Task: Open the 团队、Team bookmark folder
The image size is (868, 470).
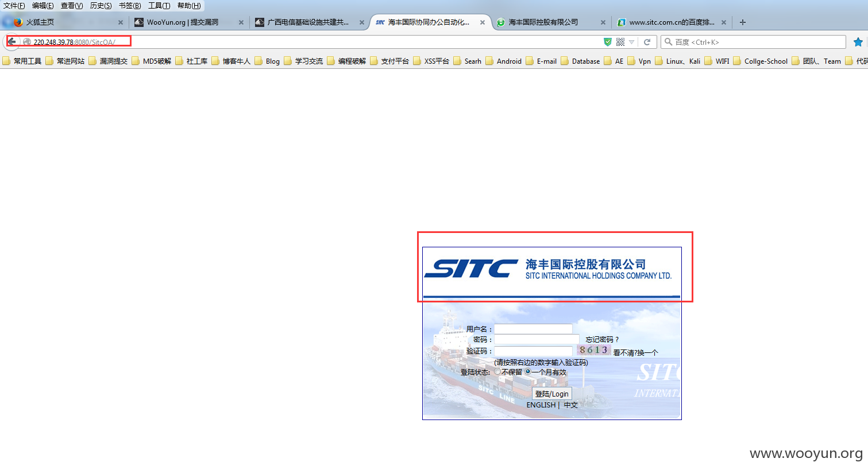Action: pyautogui.click(x=816, y=61)
